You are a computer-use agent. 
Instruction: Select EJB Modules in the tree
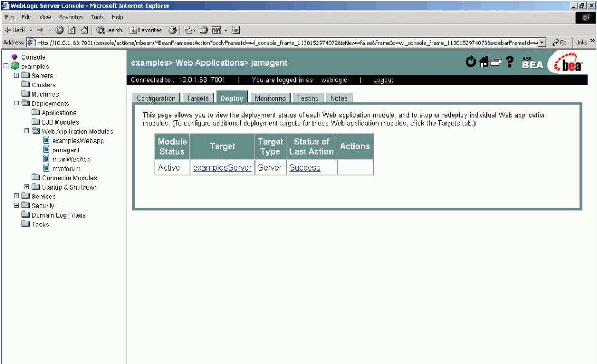pos(60,122)
